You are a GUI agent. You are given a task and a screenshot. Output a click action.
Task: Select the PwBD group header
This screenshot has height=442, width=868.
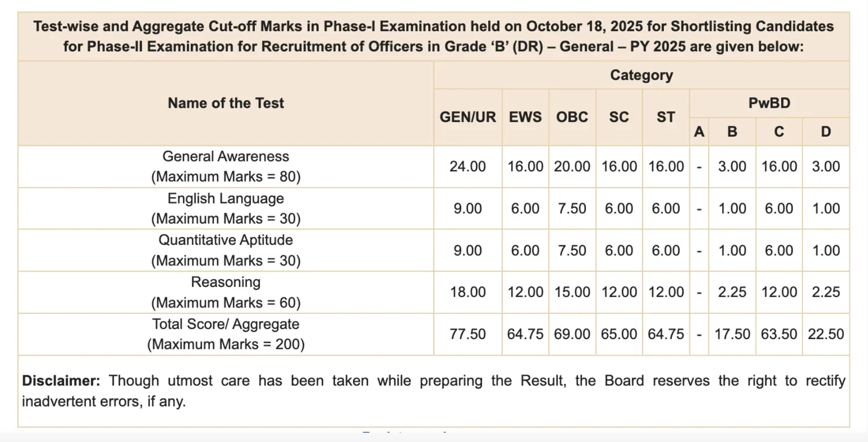coord(769,103)
